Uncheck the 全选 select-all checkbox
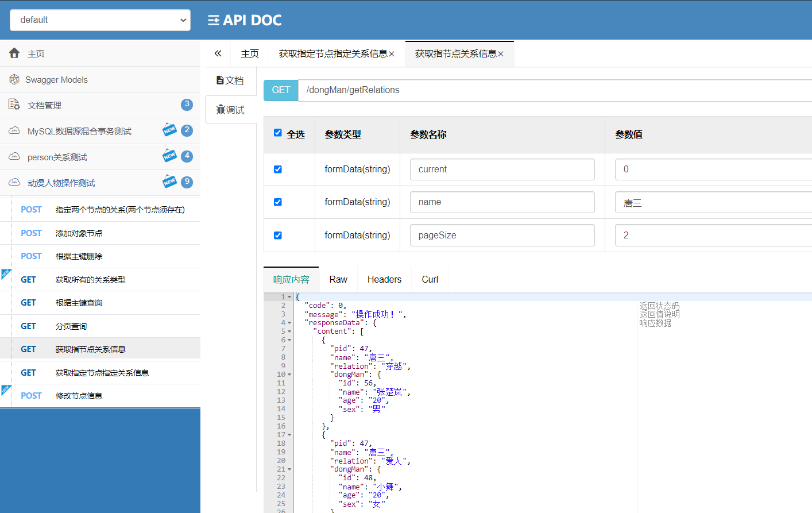The width and height of the screenshot is (812, 513). pyautogui.click(x=277, y=132)
